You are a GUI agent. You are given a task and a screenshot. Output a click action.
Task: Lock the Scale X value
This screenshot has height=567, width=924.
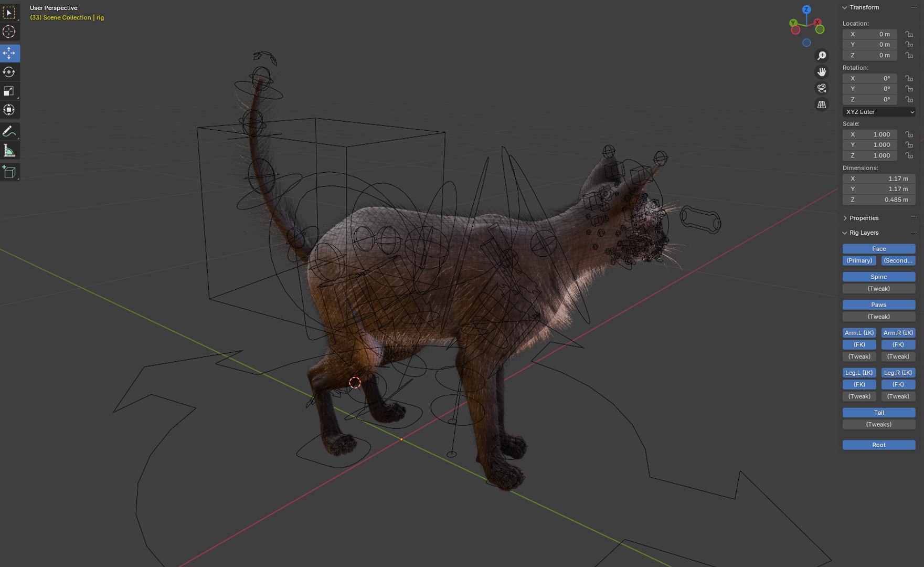click(909, 134)
